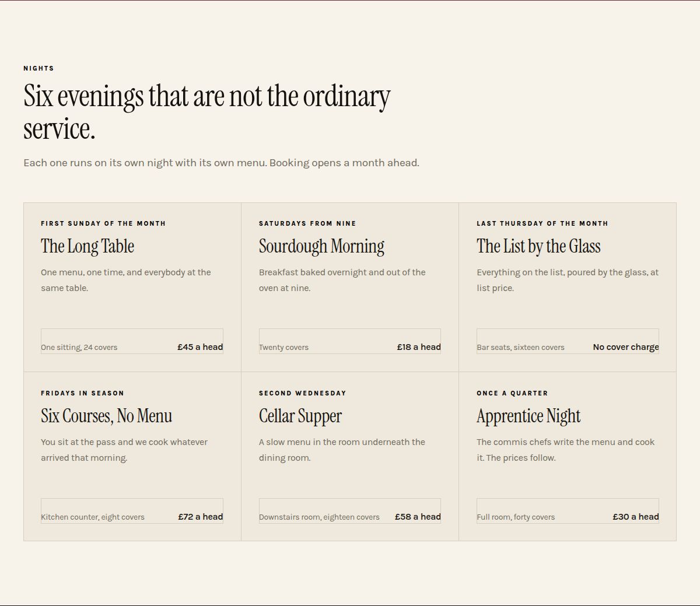The image size is (700, 606).
Task: Click the Six Courses, No Menu title
Action: [106, 416]
